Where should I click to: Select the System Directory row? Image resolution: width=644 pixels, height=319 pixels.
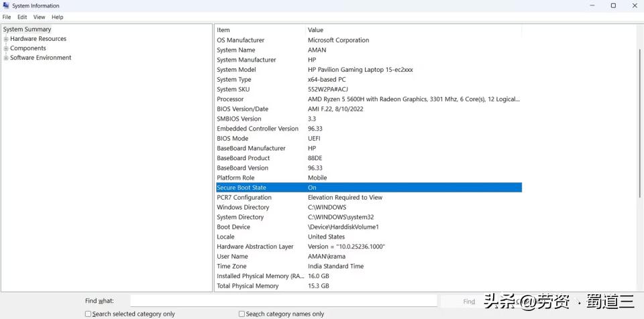coord(369,217)
